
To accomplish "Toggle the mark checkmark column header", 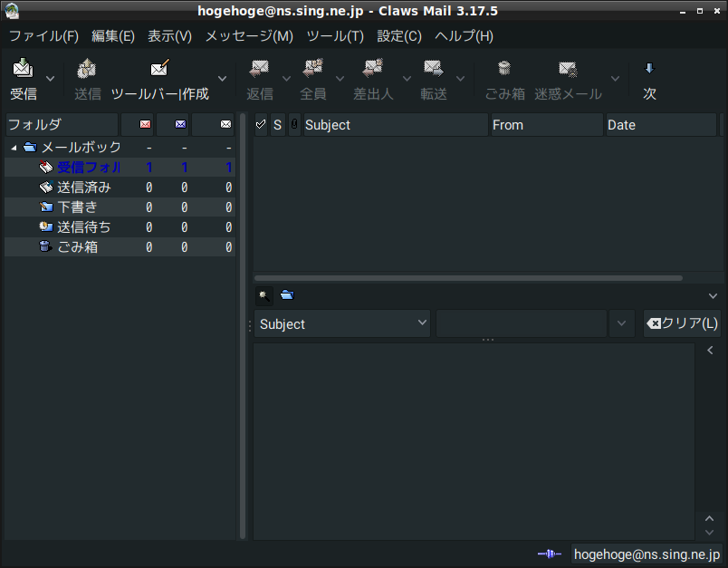I will click(x=261, y=124).
